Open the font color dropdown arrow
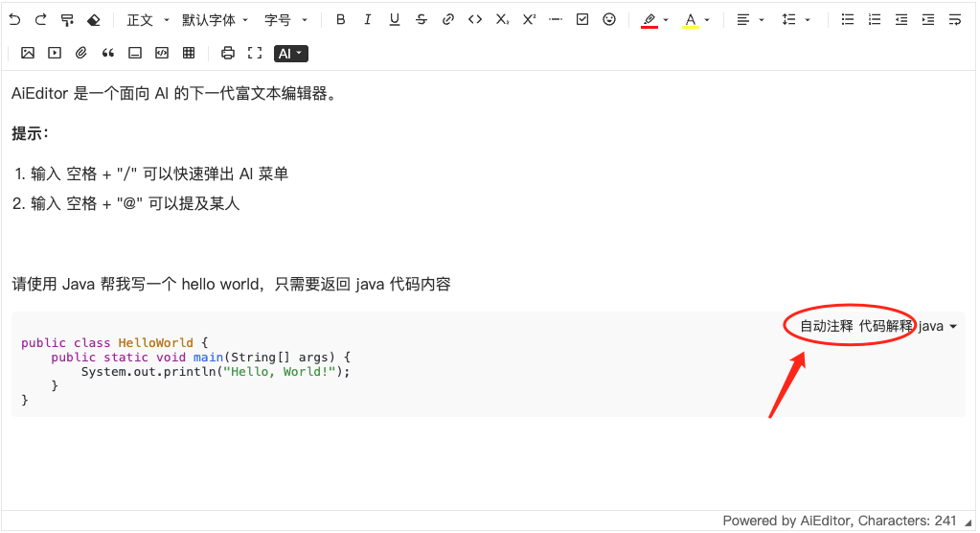The width and height of the screenshot is (980, 533). (x=707, y=20)
